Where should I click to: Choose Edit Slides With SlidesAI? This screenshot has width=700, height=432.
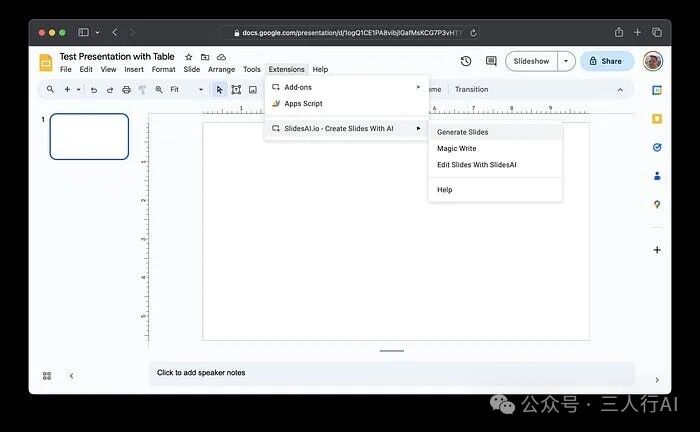tap(495, 165)
